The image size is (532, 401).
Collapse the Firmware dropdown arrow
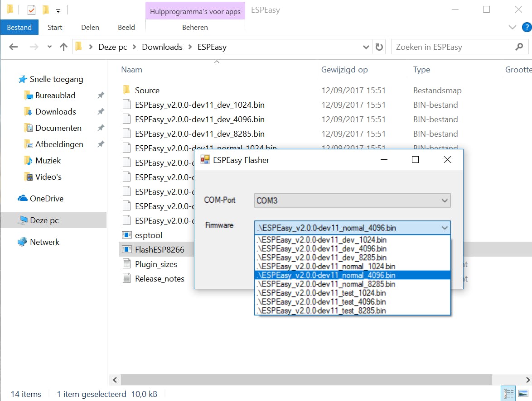click(444, 228)
